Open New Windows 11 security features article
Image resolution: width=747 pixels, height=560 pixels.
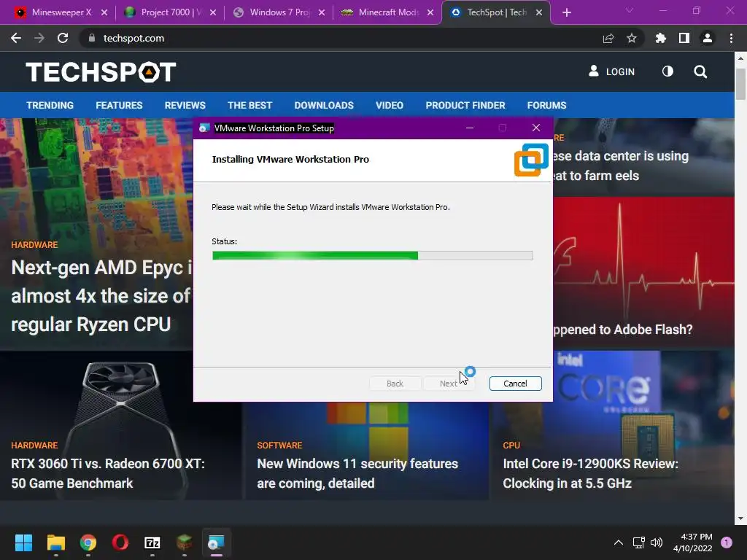click(357, 473)
